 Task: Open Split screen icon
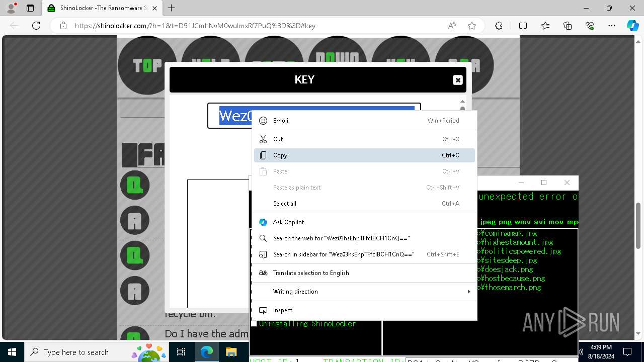coord(523,26)
